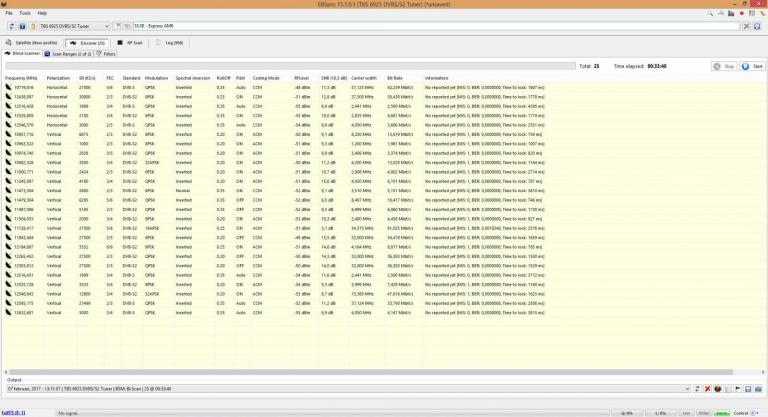Click the red X icon in Output bar
Viewport: 768px width, 417px height.
708,388
